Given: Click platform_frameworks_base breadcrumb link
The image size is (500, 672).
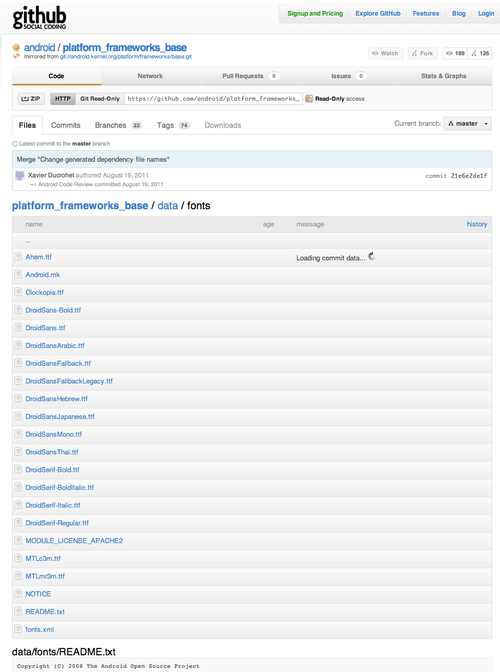Looking at the screenshot, I should point(80,206).
